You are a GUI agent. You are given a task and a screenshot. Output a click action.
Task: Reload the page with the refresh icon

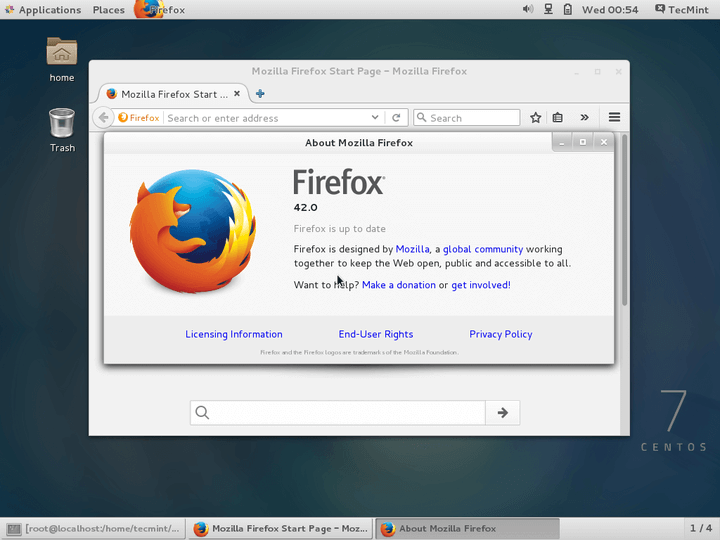[x=396, y=118]
